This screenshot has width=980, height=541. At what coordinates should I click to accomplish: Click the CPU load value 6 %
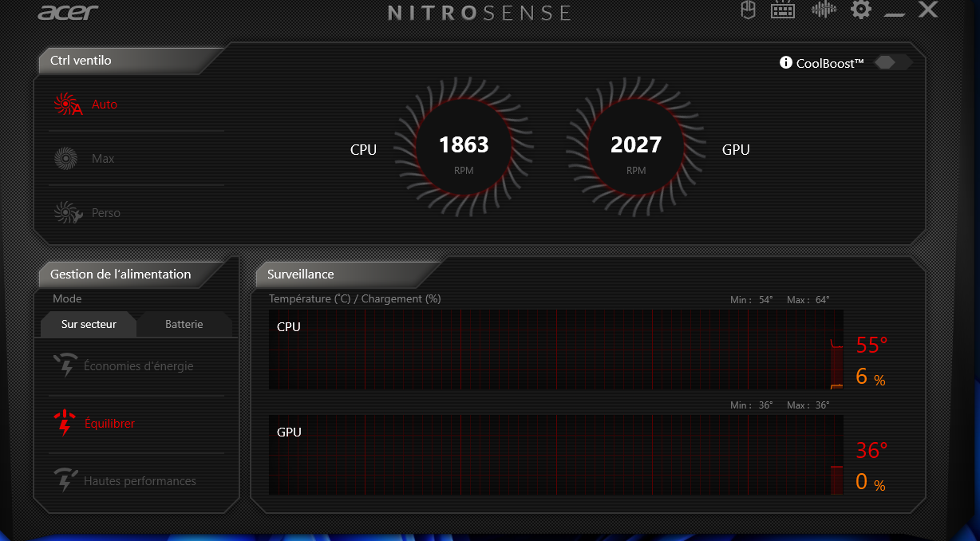point(870,377)
